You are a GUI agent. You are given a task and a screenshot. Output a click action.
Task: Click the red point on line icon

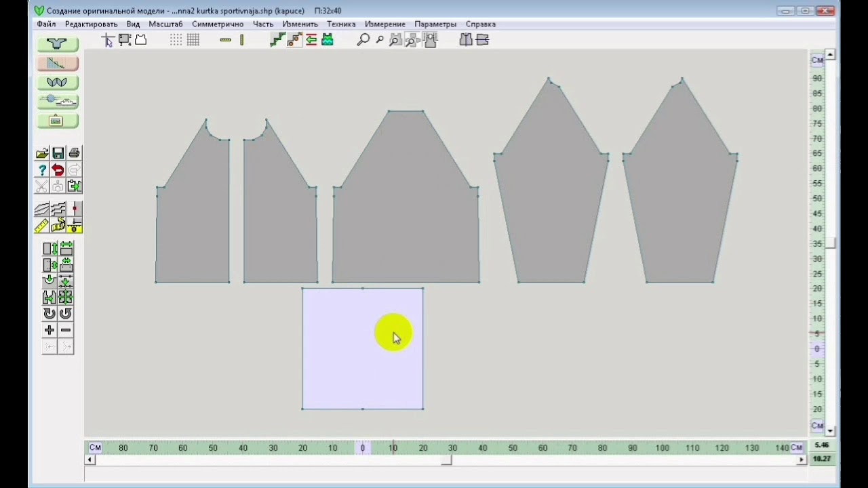click(75, 209)
